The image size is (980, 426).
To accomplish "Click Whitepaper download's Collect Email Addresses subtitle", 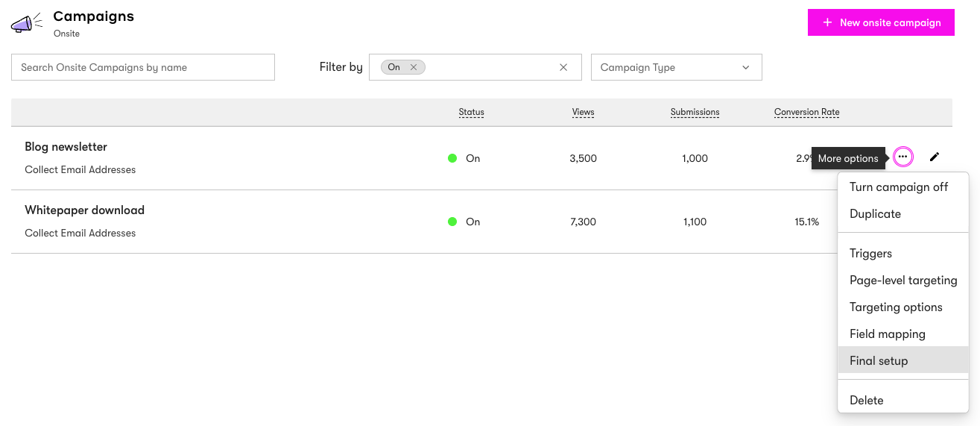I will [x=80, y=233].
